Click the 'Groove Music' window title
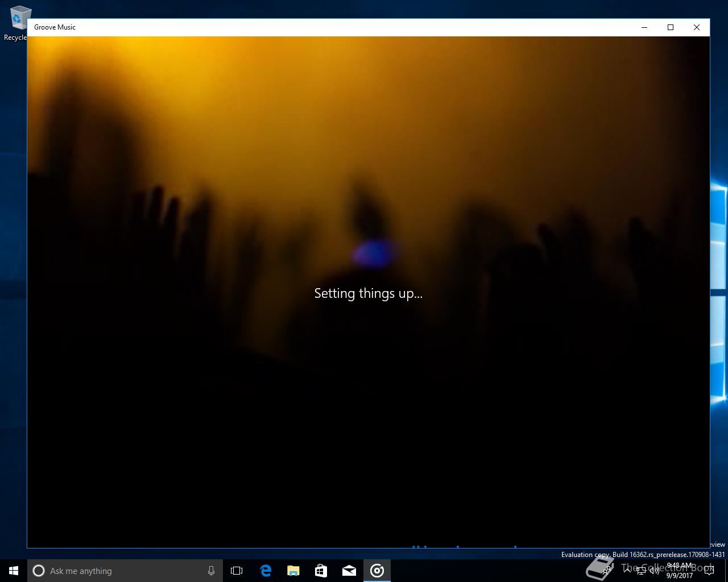The height and width of the screenshot is (582, 728). point(55,27)
